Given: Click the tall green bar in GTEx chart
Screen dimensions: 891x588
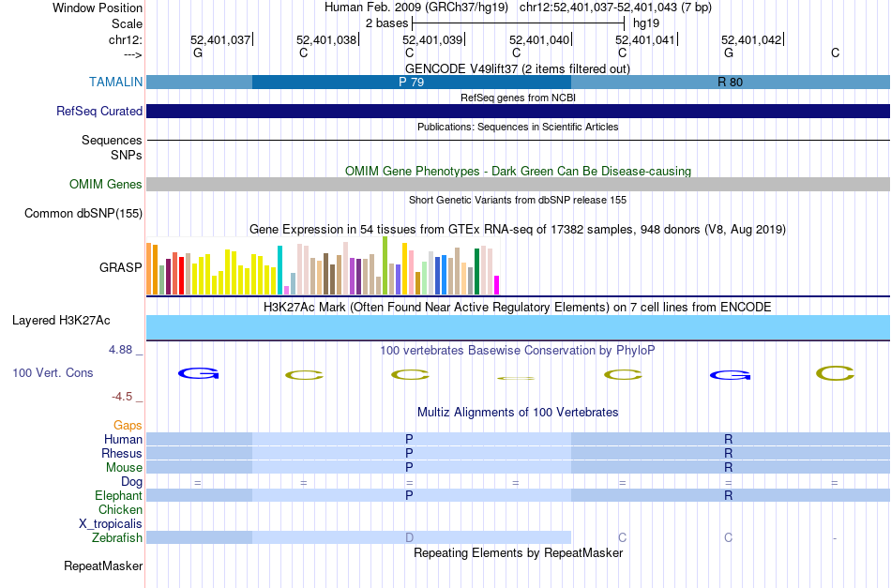Looking at the screenshot, I should [x=385, y=266].
